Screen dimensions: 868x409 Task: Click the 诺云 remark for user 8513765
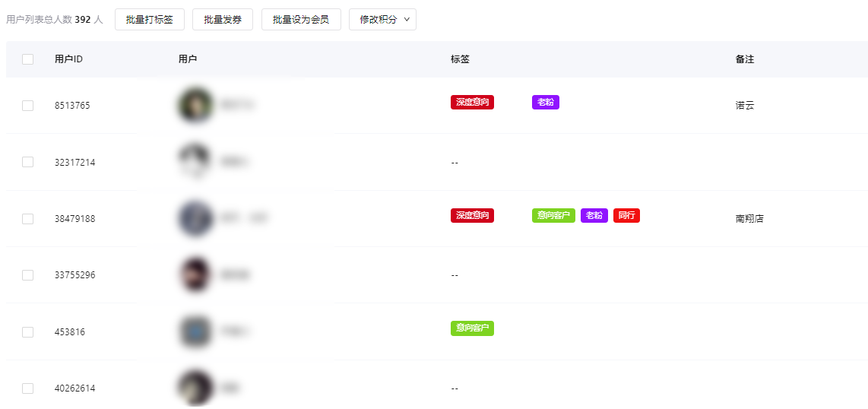point(745,106)
